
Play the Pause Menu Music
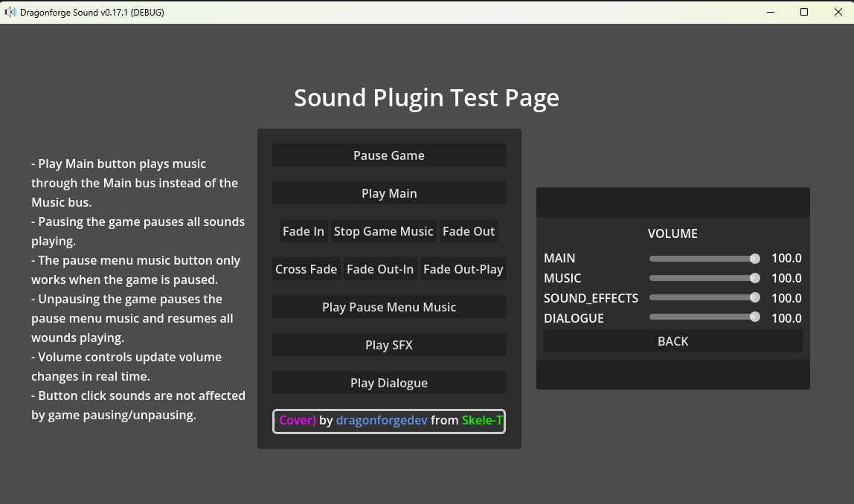click(x=389, y=307)
